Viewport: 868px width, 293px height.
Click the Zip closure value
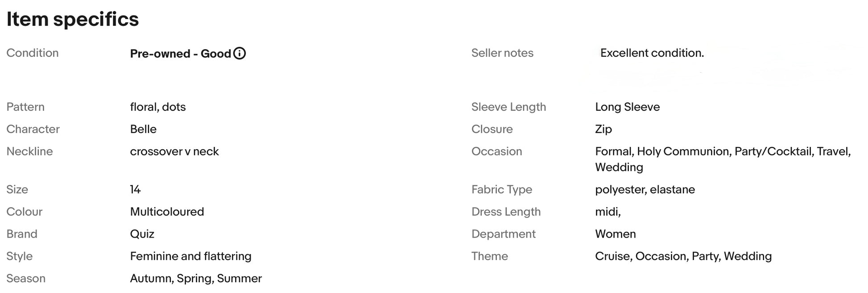point(603,130)
